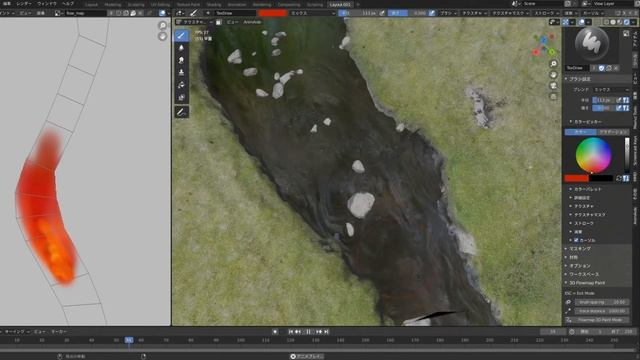640x360 pixels.
Task: Click the 3D viewport pan hand gizmo
Action: click(553, 75)
